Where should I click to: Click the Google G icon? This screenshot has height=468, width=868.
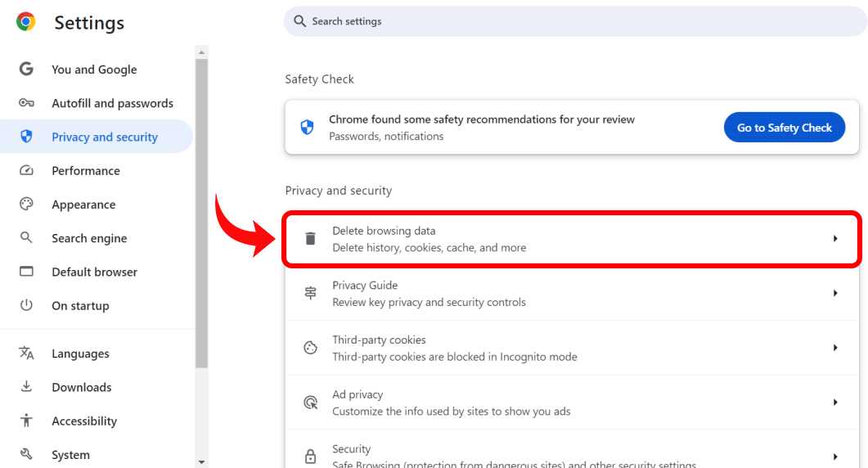point(26,69)
